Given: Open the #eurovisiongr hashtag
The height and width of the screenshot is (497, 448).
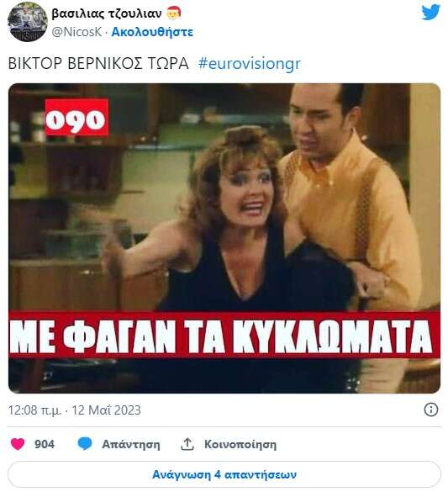Looking at the screenshot, I should 250,63.
